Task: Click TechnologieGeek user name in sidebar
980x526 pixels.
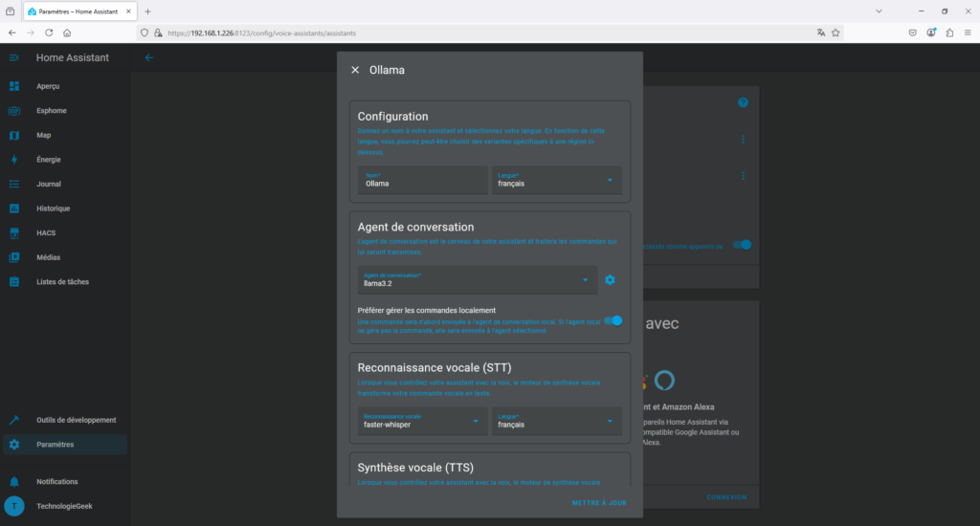Action: coord(64,506)
